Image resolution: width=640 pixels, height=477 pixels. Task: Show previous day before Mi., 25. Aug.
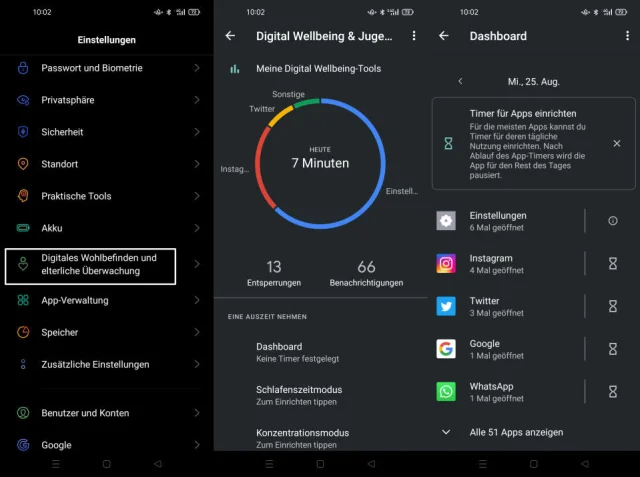(x=460, y=81)
